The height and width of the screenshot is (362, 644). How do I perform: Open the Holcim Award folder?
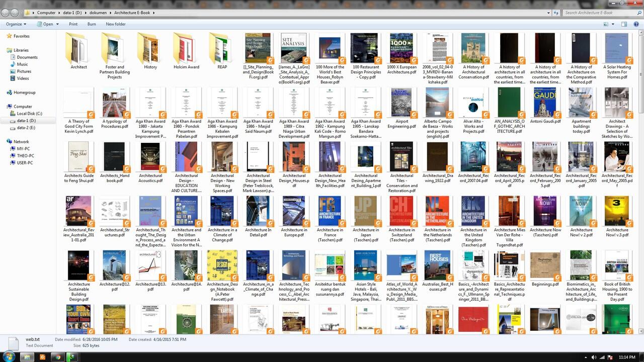(186, 50)
